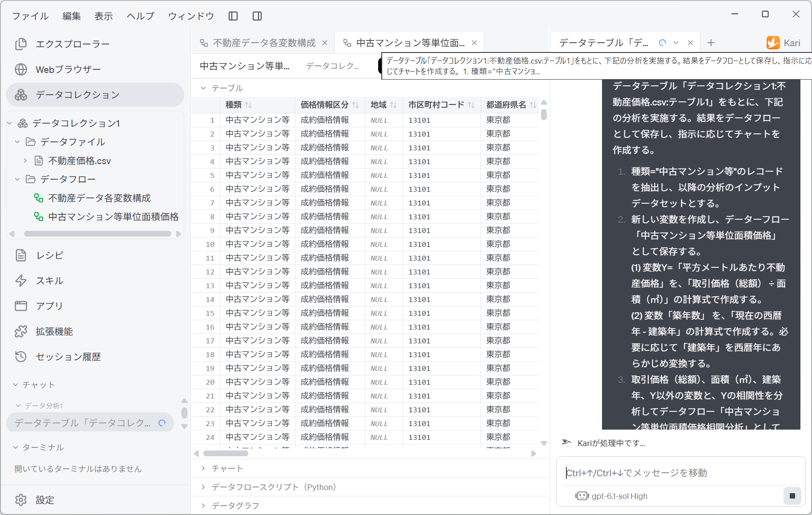This screenshot has height=515, width=812.
Task: Open the 編集 menu
Action: pyautogui.click(x=72, y=16)
